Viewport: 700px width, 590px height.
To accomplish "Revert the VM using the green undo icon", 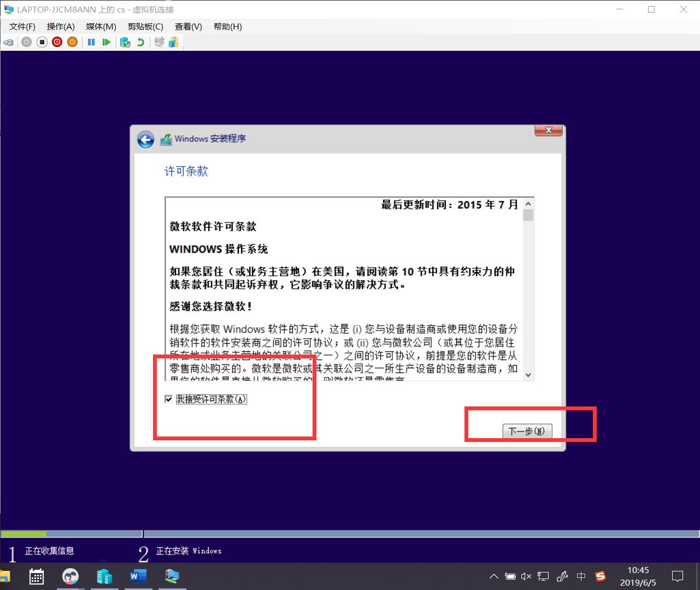I will (140, 42).
